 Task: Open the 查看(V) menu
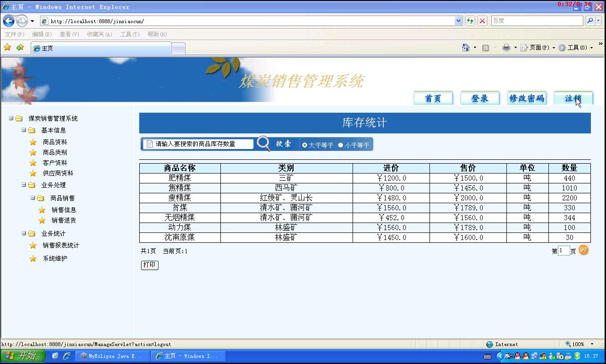(69, 34)
